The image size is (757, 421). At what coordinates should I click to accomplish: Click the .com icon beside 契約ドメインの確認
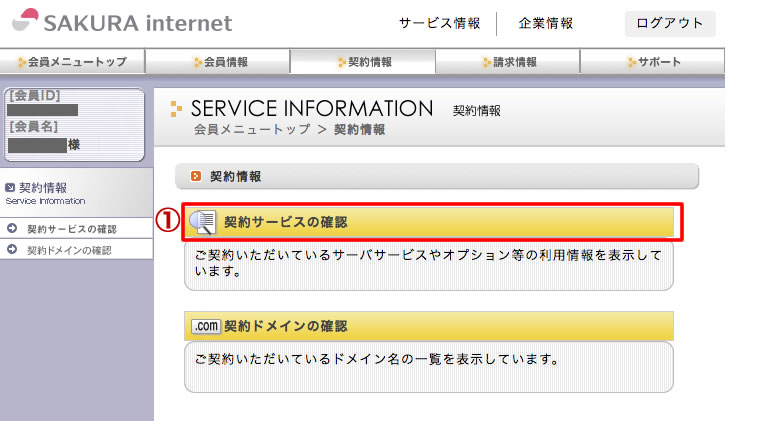(205, 326)
